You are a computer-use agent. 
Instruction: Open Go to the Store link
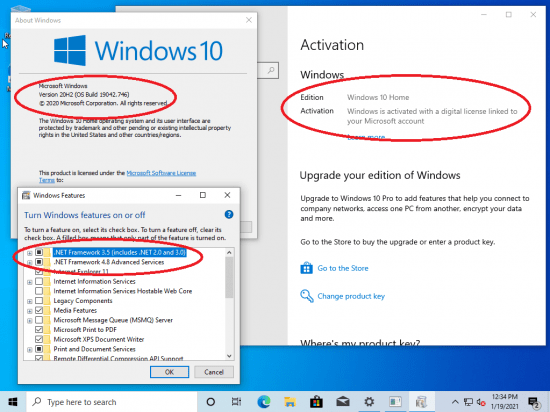click(343, 268)
